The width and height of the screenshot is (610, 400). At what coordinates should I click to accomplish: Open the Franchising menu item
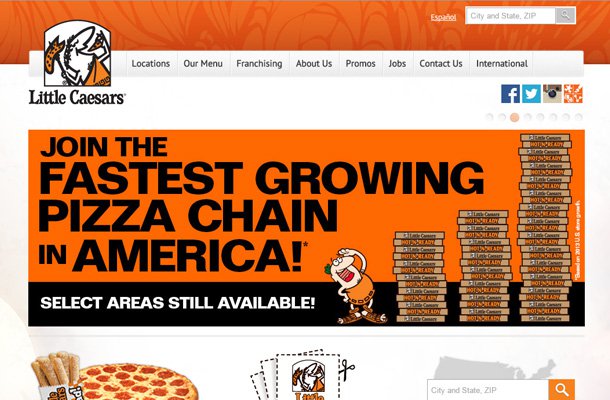point(259,63)
